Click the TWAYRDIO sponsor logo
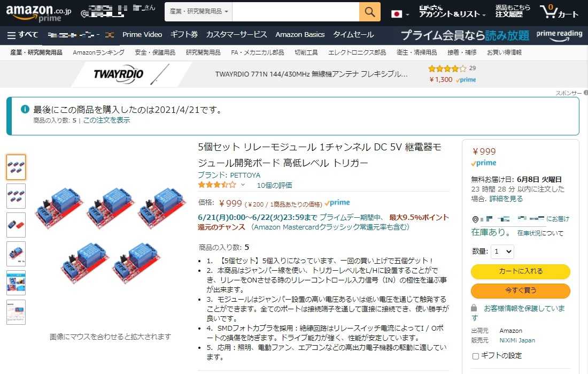The height and width of the screenshot is (374, 588). pos(119,74)
